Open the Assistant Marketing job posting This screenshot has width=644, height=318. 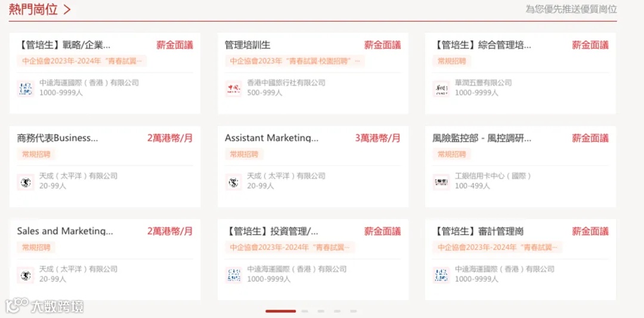click(271, 138)
